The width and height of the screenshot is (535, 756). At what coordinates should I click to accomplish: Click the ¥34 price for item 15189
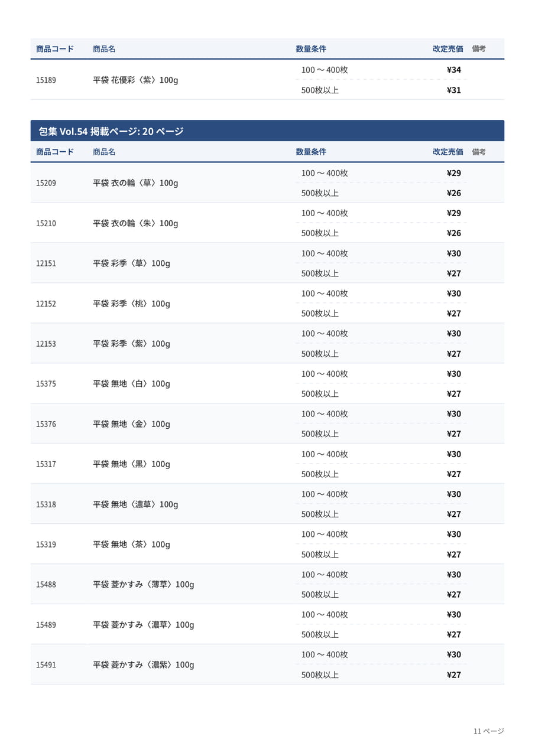point(454,70)
